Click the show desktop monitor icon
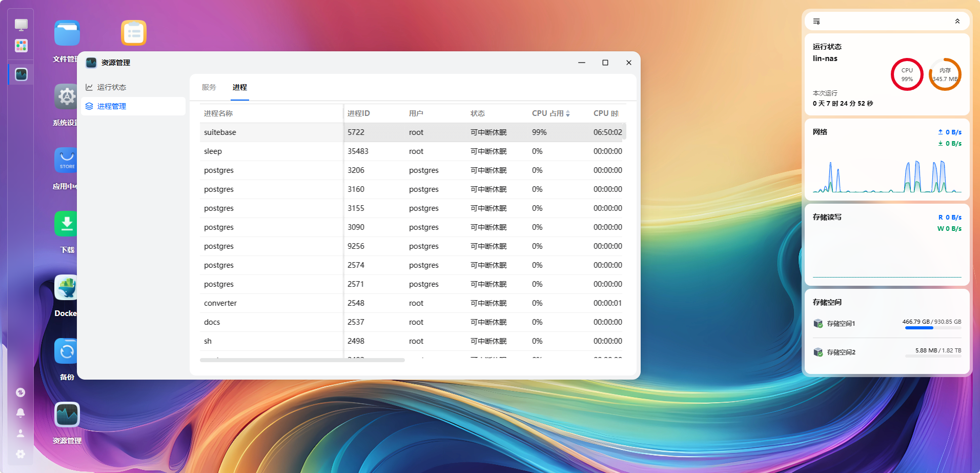The width and height of the screenshot is (980, 473). point(21,25)
